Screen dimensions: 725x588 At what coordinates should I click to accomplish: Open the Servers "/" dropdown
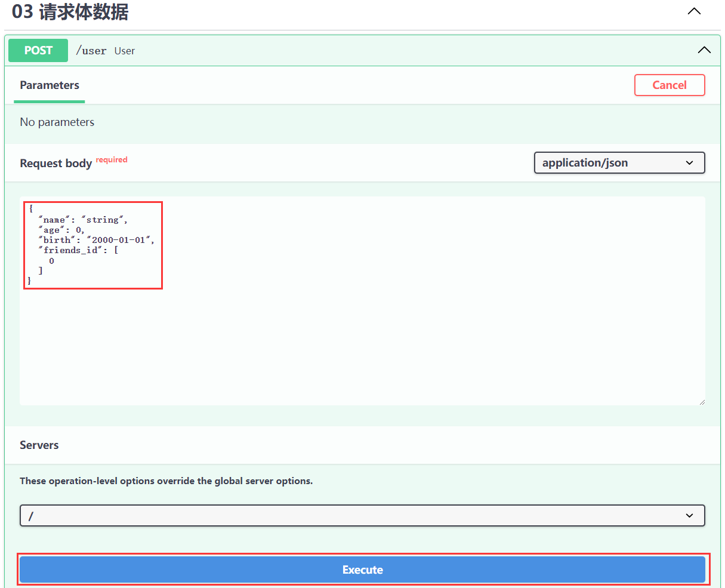362,516
